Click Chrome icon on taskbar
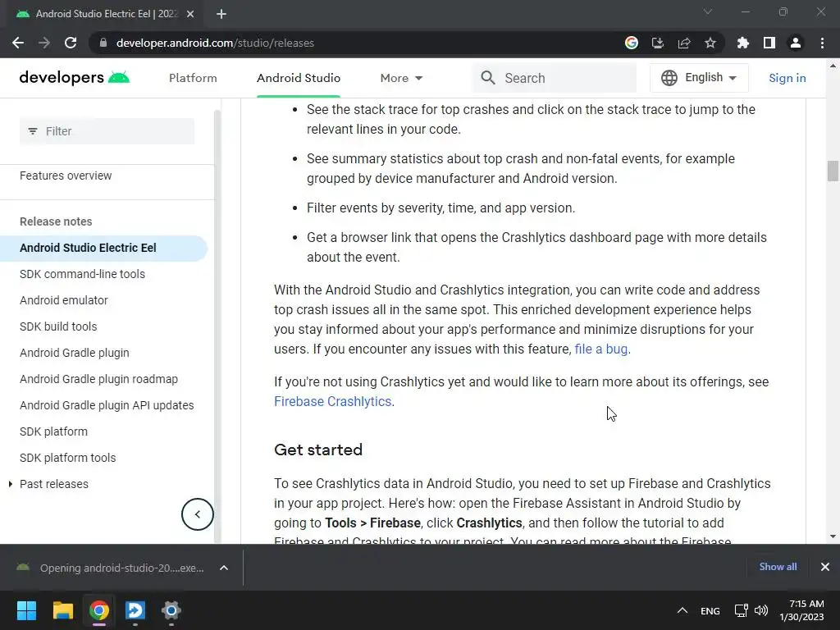The width and height of the screenshot is (840, 630). tap(99, 610)
